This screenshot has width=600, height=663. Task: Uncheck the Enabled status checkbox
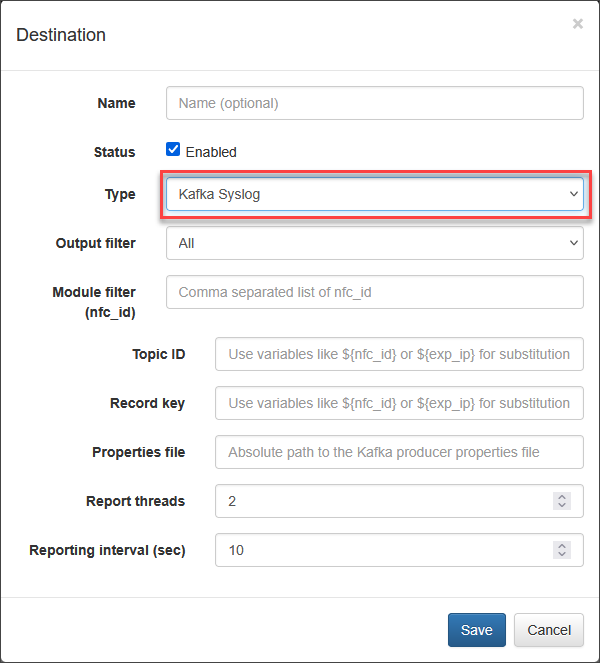[173, 149]
